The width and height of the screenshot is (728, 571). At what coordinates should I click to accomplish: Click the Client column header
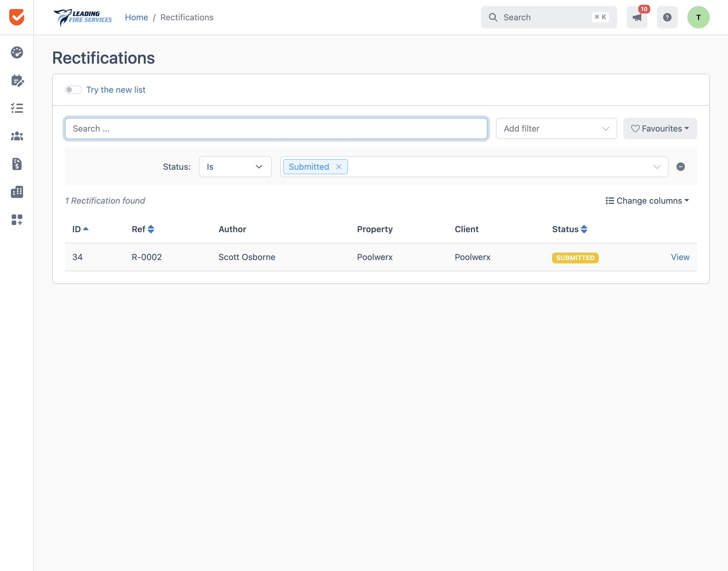click(x=467, y=229)
